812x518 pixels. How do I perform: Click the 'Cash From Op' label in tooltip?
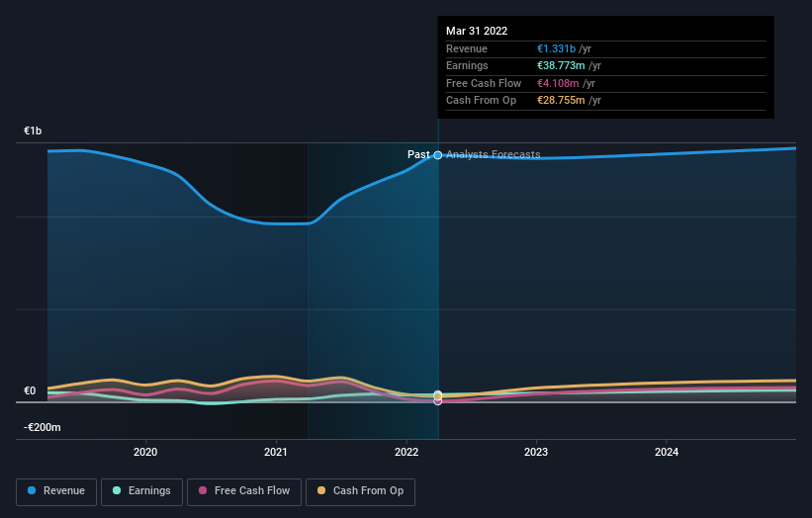pos(481,101)
